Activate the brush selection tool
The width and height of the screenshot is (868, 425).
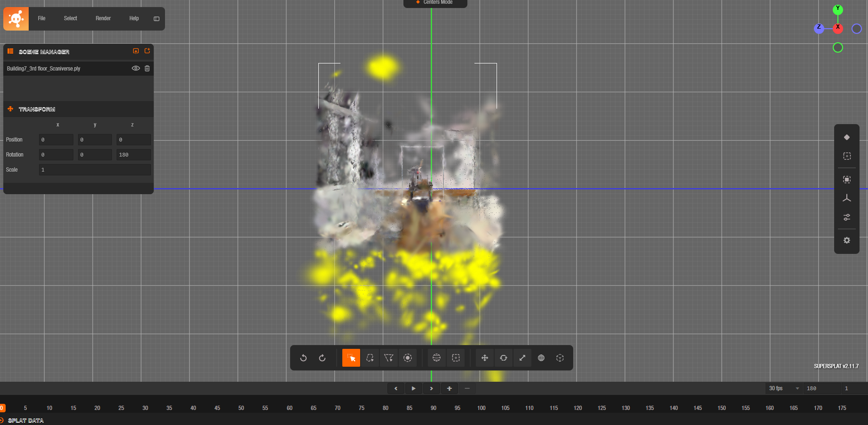pyautogui.click(x=408, y=358)
